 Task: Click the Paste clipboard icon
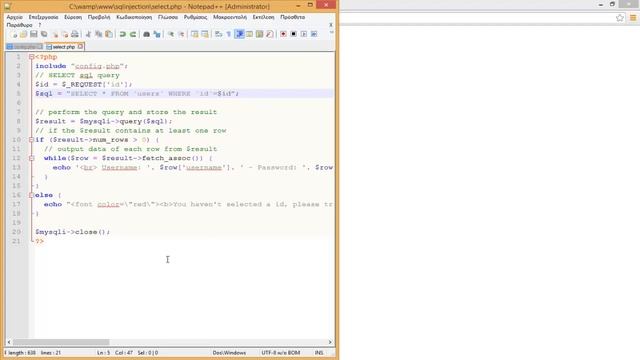point(109,34)
